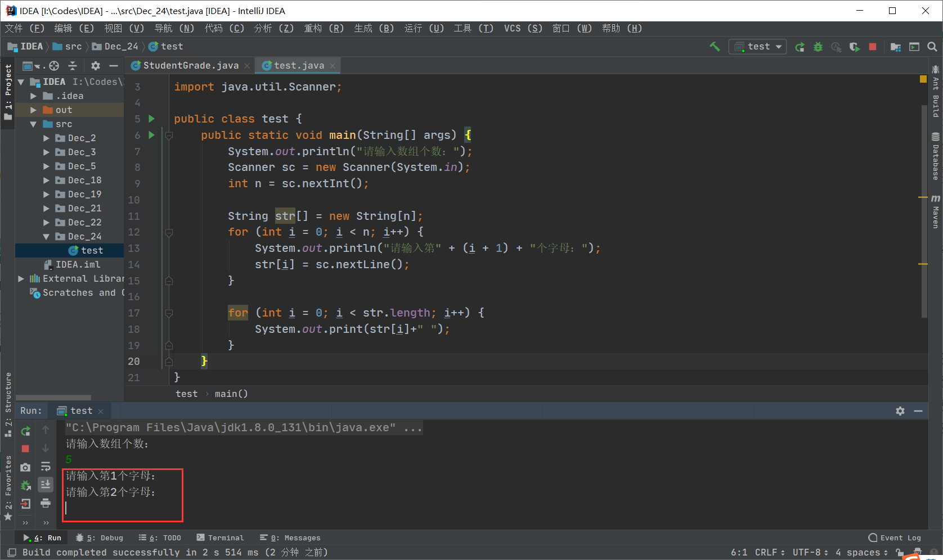Toggle fold marker at second for loop

click(169, 313)
